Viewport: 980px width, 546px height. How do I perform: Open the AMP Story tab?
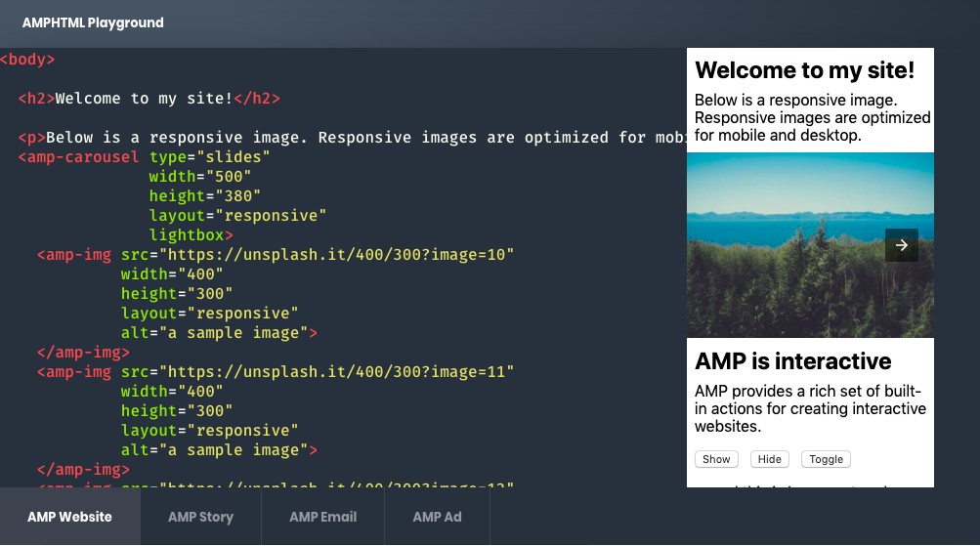point(200,517)
